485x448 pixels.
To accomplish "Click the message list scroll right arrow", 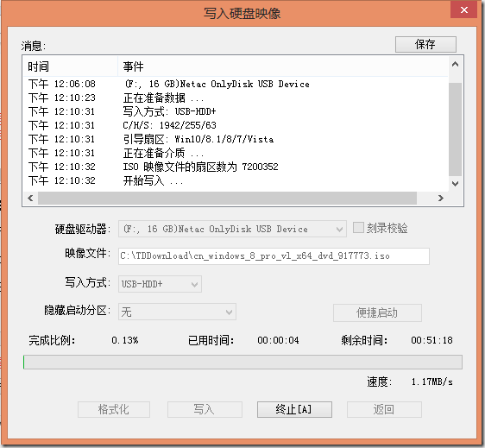I will 441,198.
